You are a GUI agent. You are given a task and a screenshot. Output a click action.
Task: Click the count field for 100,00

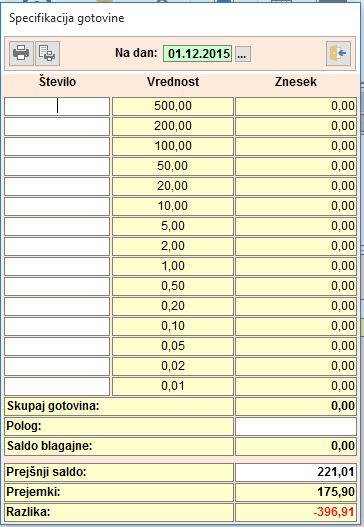tap(57, 146)
